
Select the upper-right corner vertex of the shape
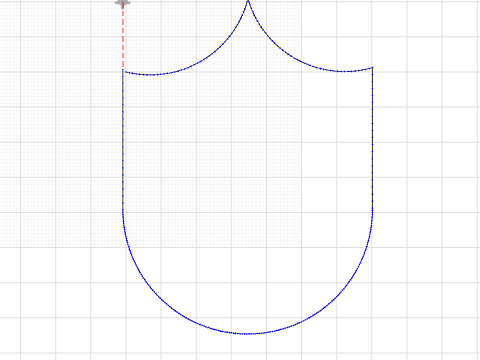click(x=372, y=68)
